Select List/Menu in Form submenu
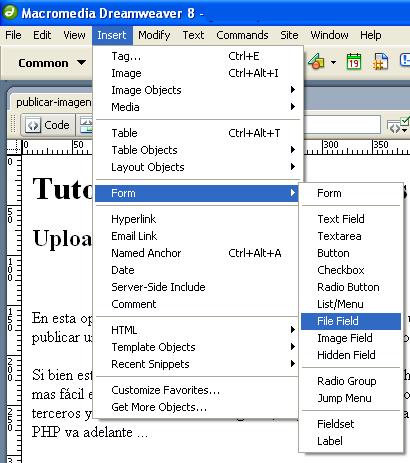Image resolution: width=410 pixels, height=463 pixels. [x=351, y=304]
